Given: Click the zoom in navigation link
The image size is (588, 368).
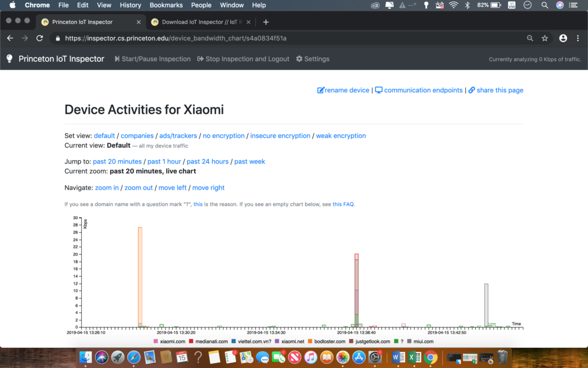Looking at the screenshot, I should 107,188.
